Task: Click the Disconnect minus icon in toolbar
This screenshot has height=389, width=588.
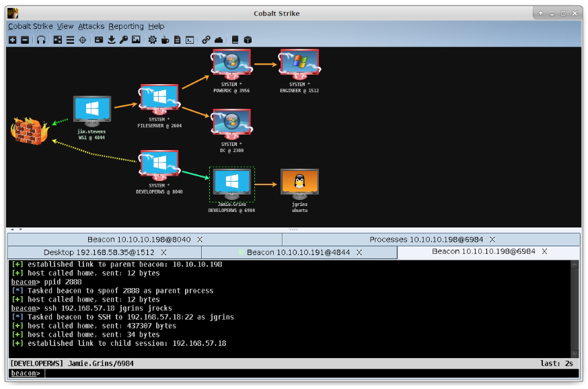Action: (25, 40)
